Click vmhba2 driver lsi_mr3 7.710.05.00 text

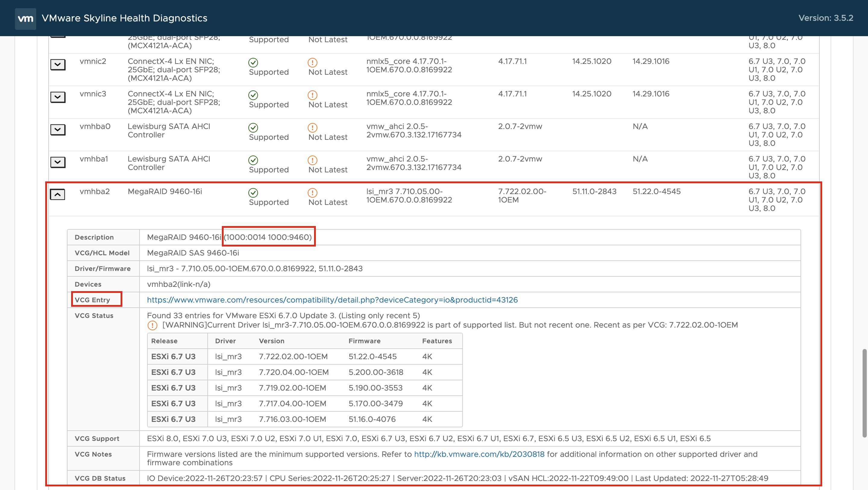click(x=409, y=196)
